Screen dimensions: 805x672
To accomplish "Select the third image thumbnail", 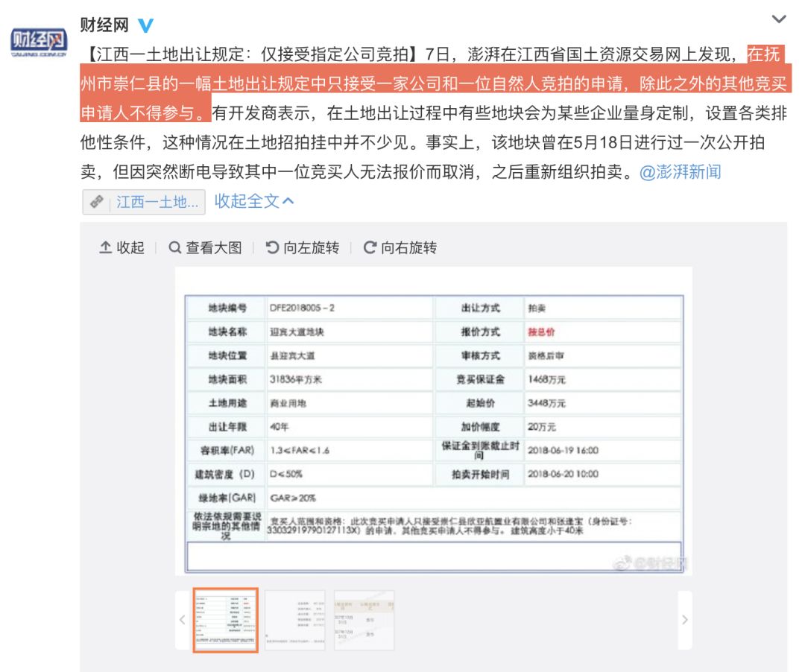I will (x=364, y=620).
